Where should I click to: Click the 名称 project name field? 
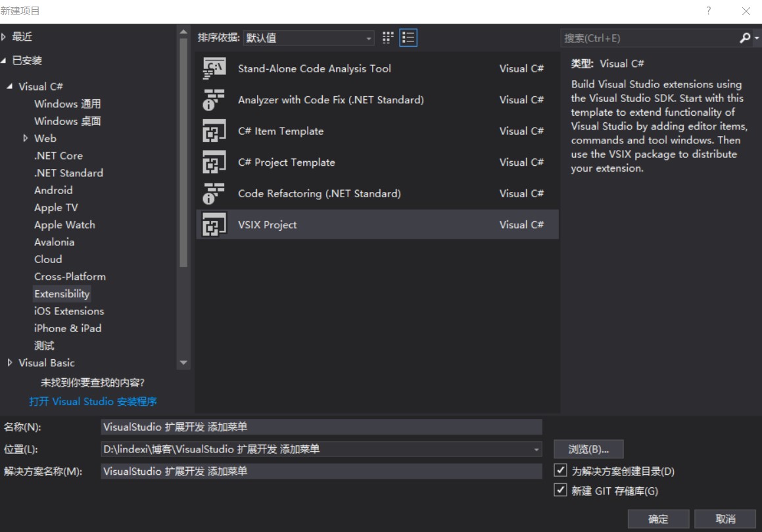(x=321, y=427)
